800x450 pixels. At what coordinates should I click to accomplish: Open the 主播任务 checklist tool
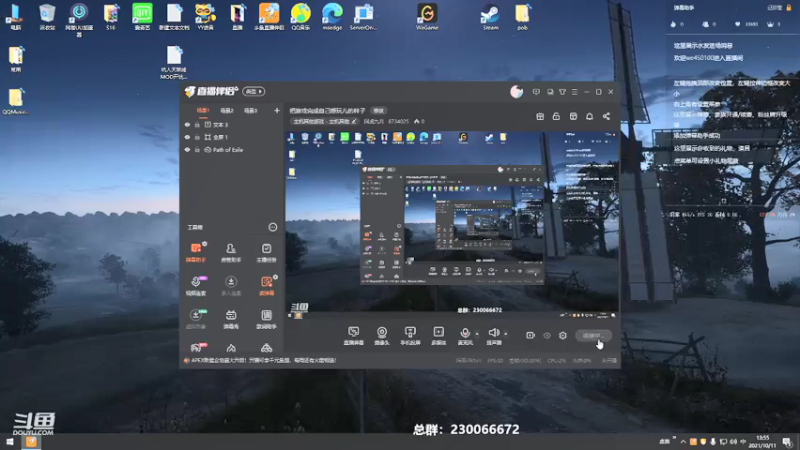(266, 252)
